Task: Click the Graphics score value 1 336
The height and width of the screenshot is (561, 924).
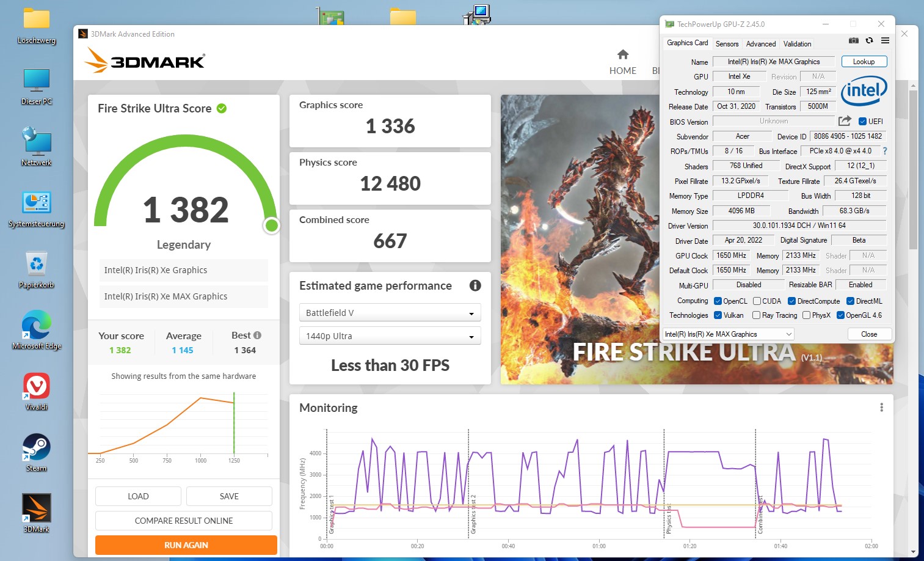Action: point(390,126)
